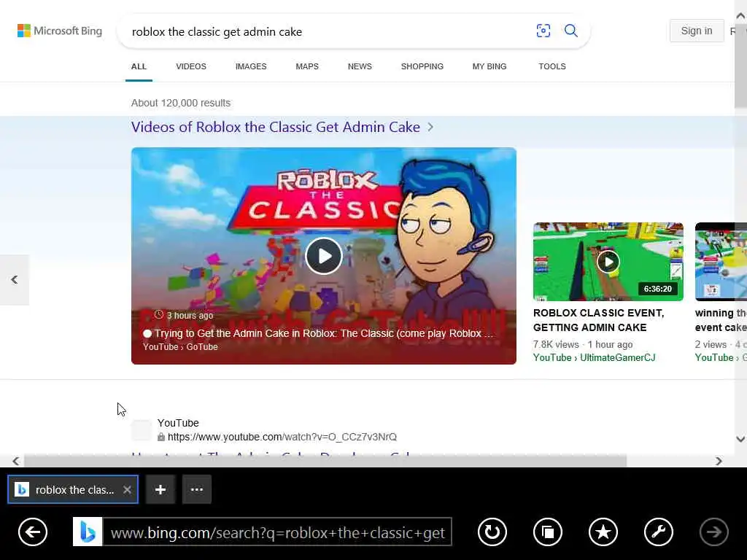Image resolution: width=747 pixels, height=560 pixels.
Task: Click the lock icon beside youtube URL
Action: (161, 437)
